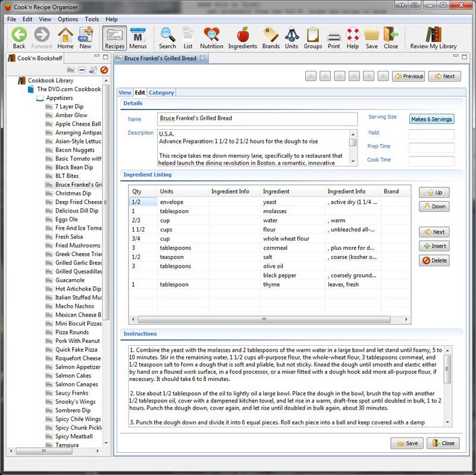Open the File menu
The width and height of the screenshot is (476, 475).
11,19
